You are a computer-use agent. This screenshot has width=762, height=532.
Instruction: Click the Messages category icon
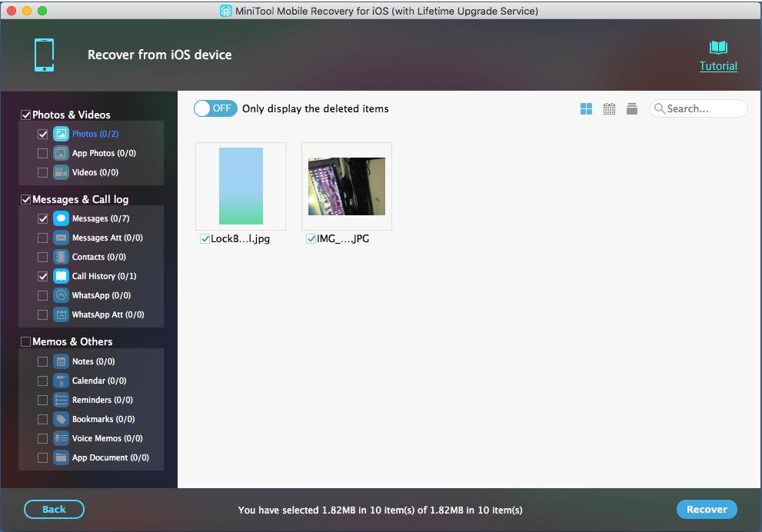[61, 218]
